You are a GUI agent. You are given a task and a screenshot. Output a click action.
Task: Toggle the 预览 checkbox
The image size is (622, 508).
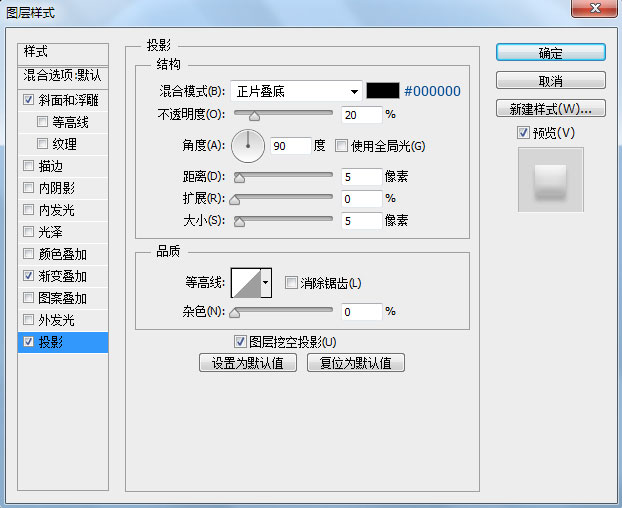point(523,132)
